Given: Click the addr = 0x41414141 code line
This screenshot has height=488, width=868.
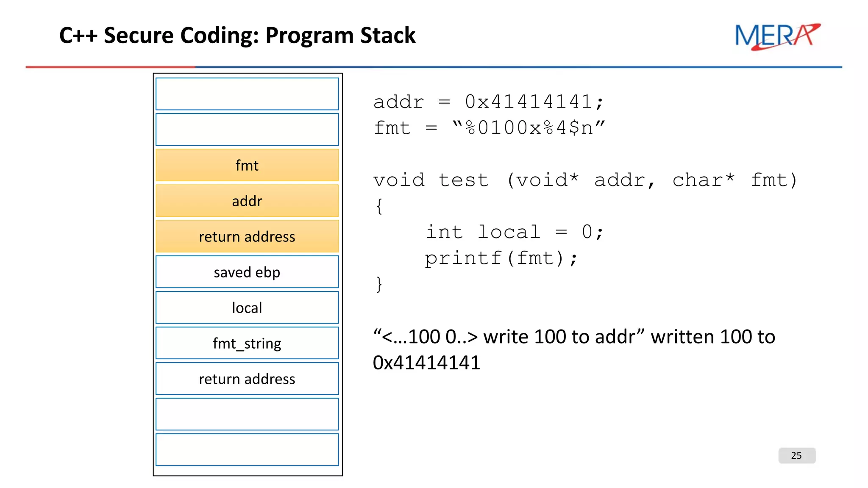Looking at the screenshot, I should pyautogui.click(x=488, y=102).
